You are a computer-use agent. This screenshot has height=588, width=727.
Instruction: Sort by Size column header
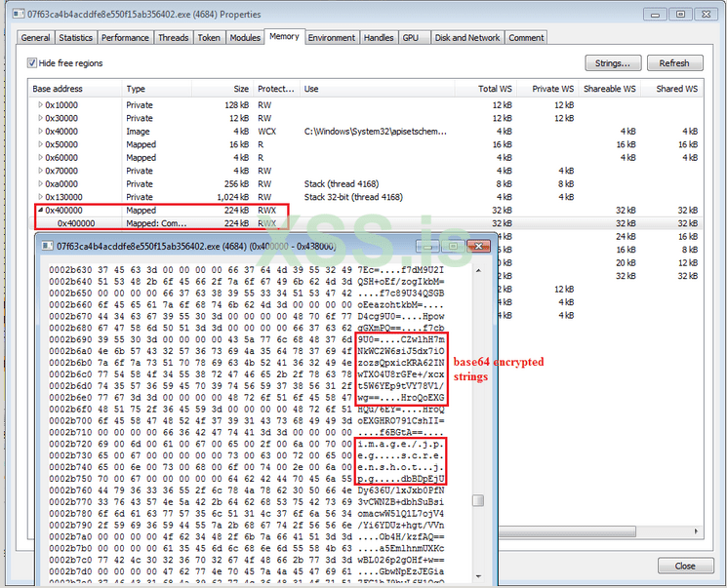222,89
